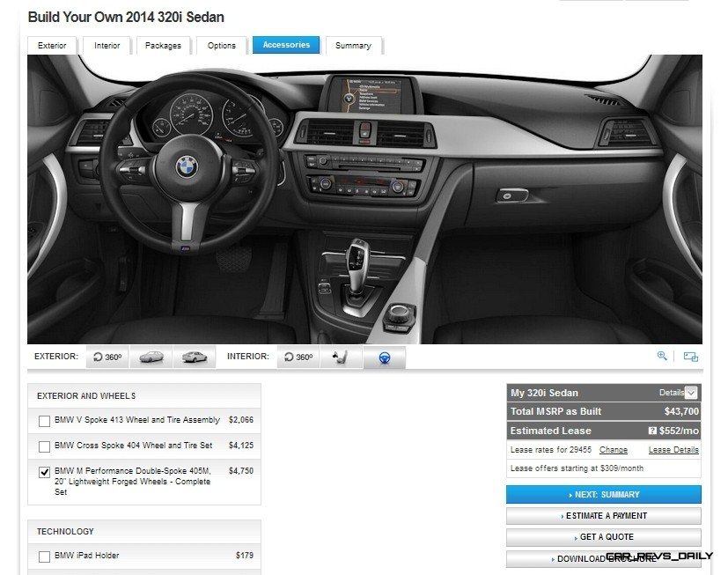The height and width of the screenshot is (575, 728).
Task: Change the lease rate zip code
Action: [614, 450]
